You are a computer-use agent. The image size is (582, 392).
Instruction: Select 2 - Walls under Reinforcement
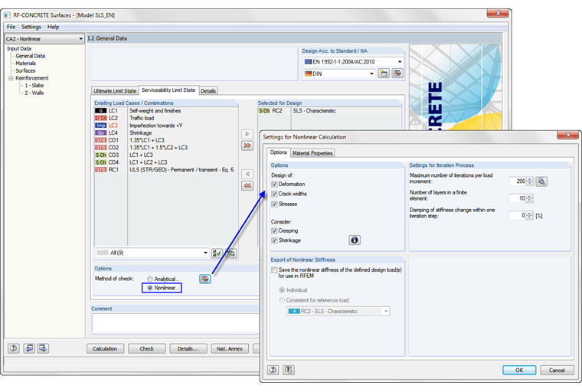(34, 93)
